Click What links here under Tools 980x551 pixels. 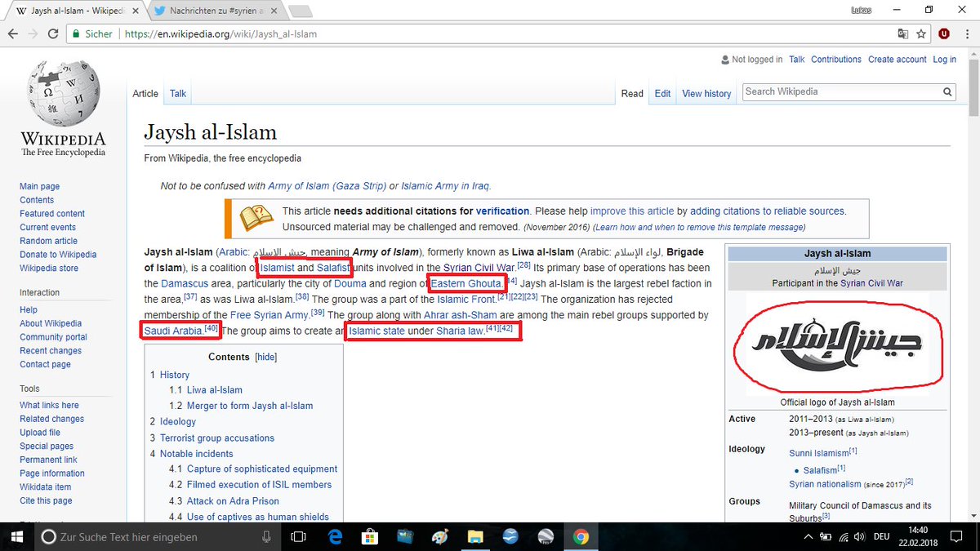point(49,405)
